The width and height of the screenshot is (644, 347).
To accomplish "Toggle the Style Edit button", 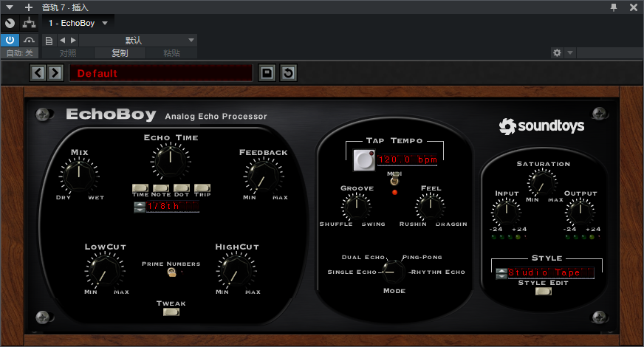I will click(x=544, y=291).
